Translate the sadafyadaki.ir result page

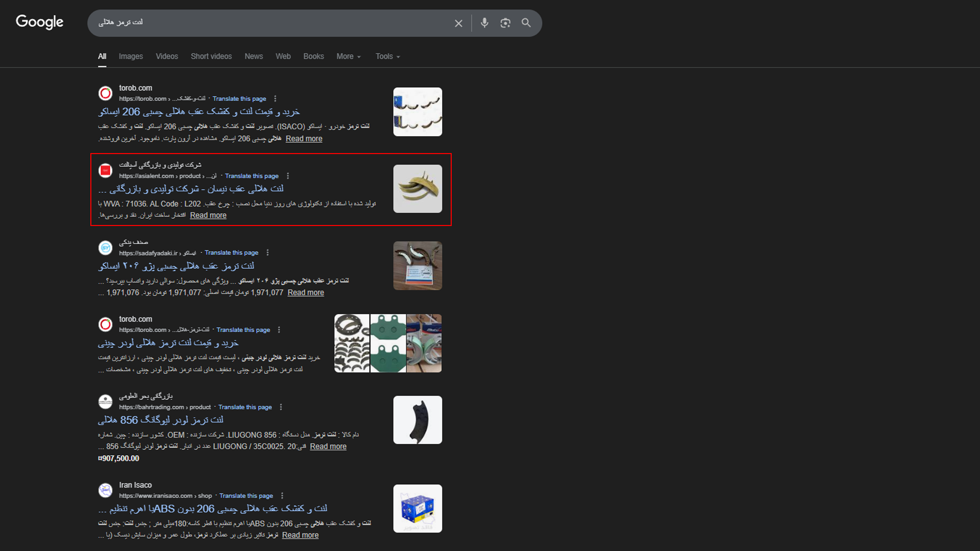(x=232, y=253)
